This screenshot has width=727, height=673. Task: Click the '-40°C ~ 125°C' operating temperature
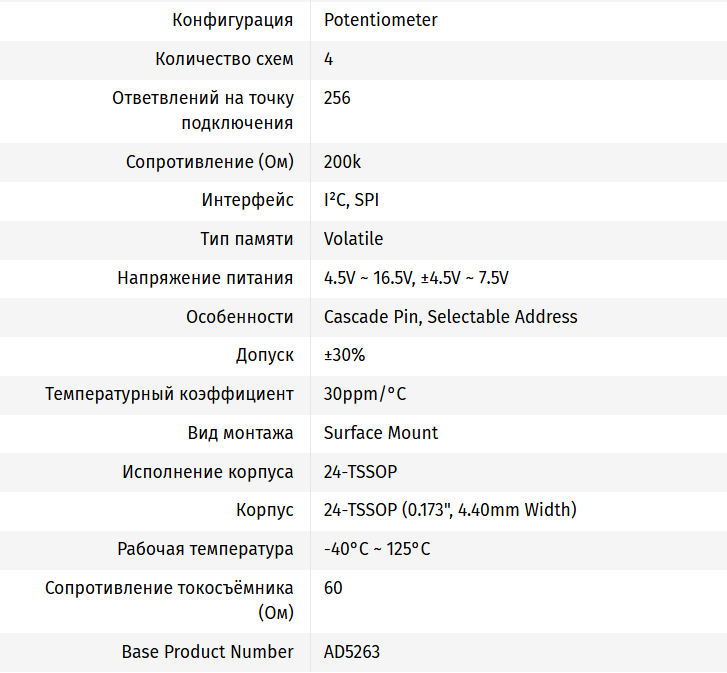pyautogui.click(x=377, y=549)
